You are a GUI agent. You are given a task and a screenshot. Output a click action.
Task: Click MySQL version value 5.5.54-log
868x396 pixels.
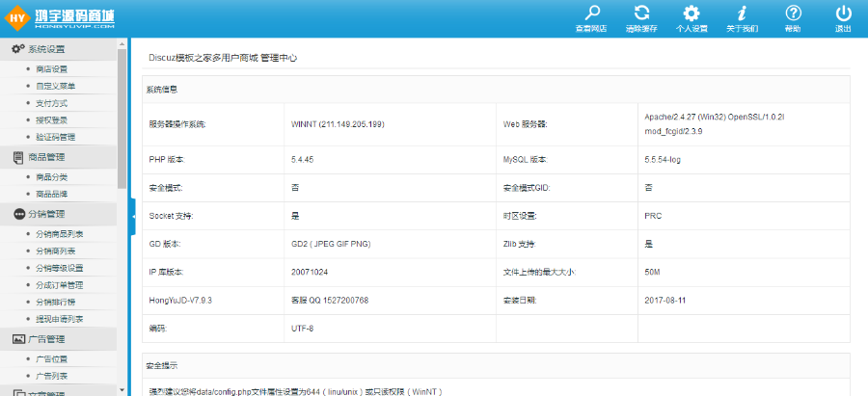click(x=665, y=160)
